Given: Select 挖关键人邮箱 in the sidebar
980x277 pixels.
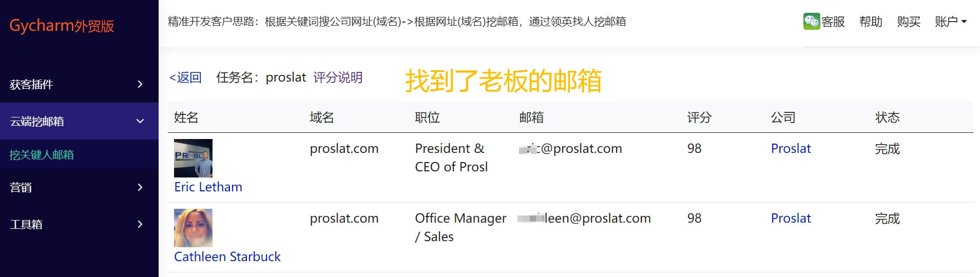Looking at the screenshot, I should click(42, 154).
